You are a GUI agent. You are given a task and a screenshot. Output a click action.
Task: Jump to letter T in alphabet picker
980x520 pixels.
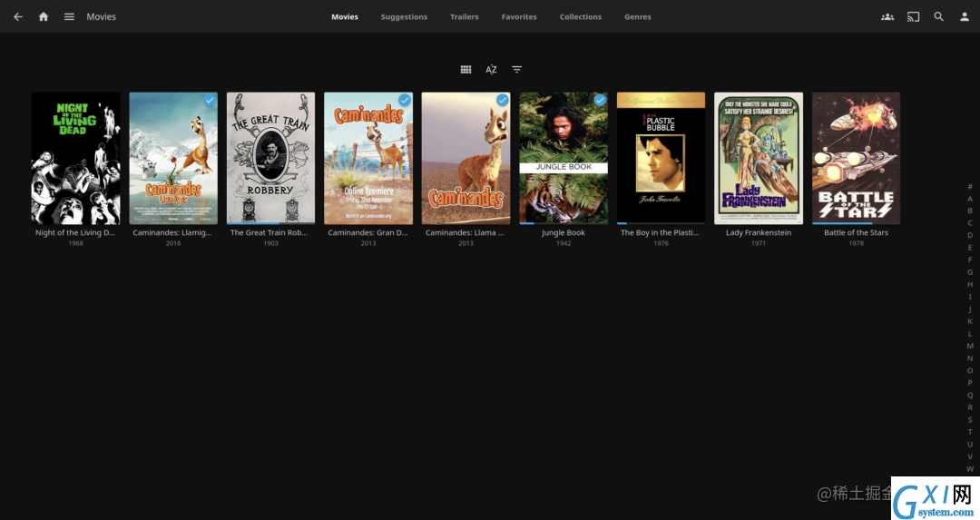click(970, 432)
